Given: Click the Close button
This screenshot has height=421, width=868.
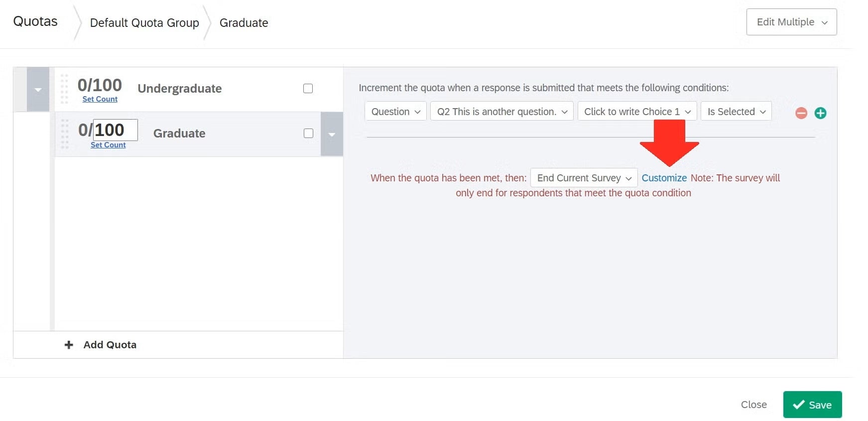Looking at the screenshot, I should click(753, 405).
